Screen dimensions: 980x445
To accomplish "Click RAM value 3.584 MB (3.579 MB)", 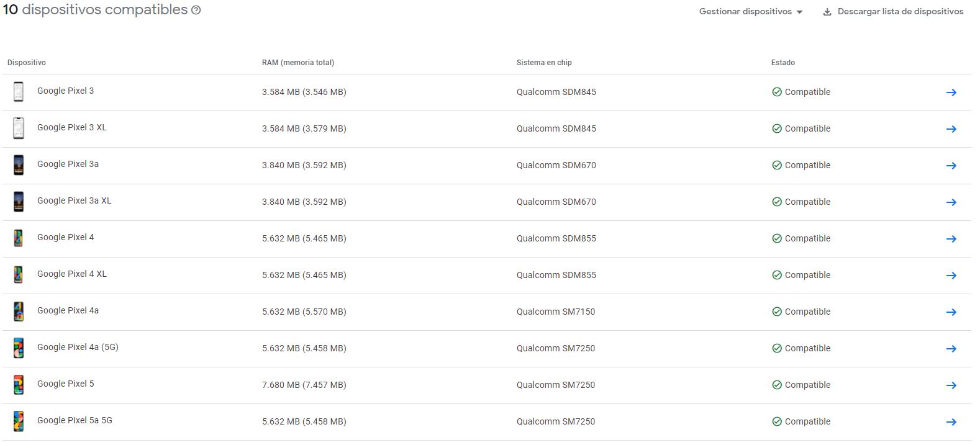I will tap(304, 128).
